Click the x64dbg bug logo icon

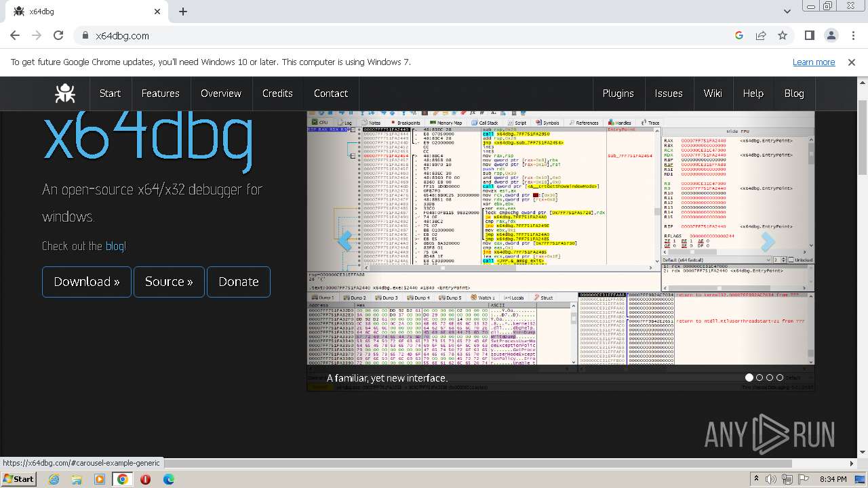point(65,94)
